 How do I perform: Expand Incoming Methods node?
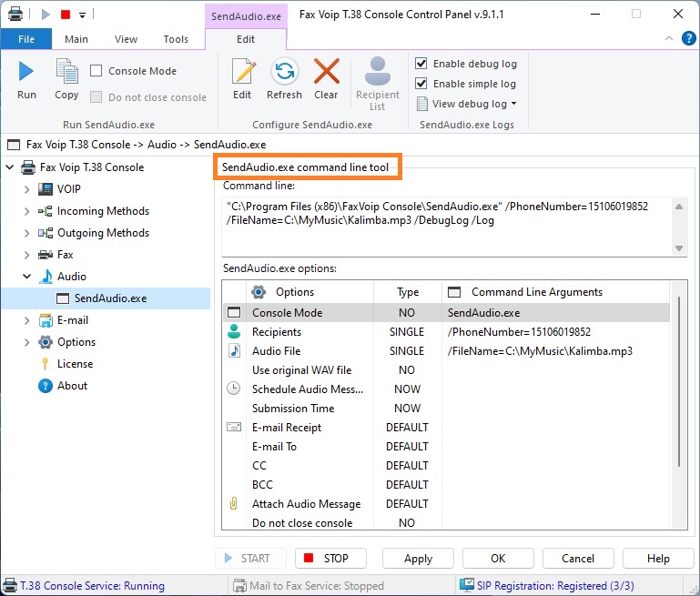[x=26, y=211]
